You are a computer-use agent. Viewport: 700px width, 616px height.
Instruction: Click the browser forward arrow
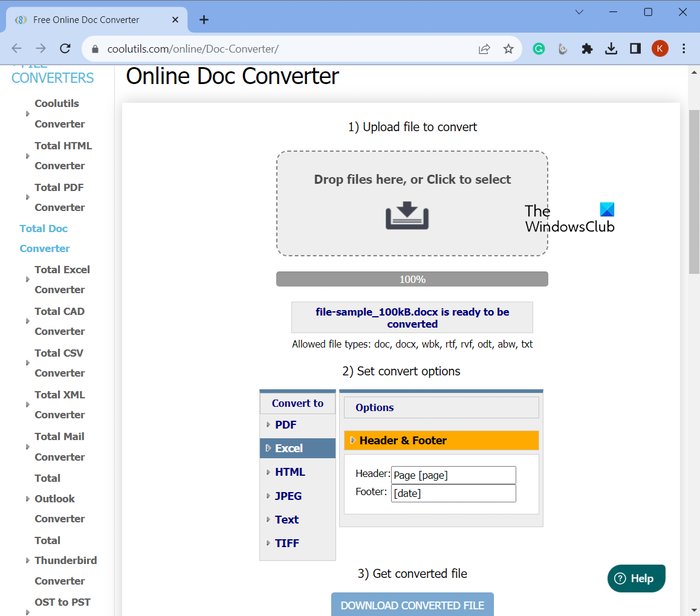pos(41,49)
